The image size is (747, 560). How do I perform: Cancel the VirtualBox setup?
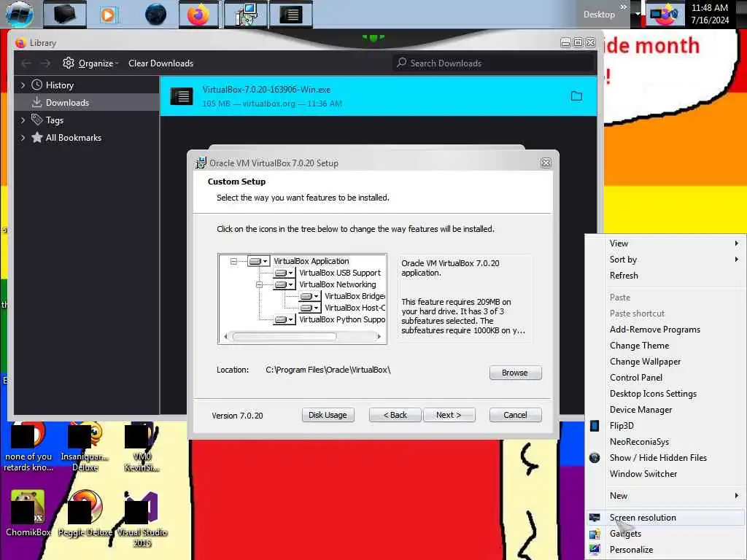(515, 415)
